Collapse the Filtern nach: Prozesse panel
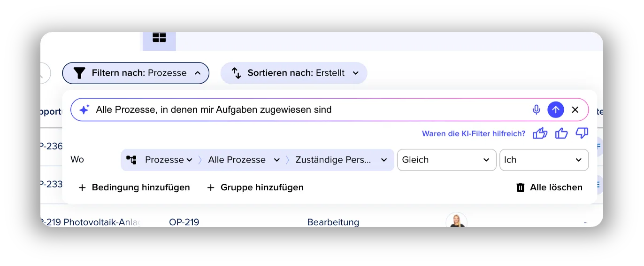 tap(136, 73)
